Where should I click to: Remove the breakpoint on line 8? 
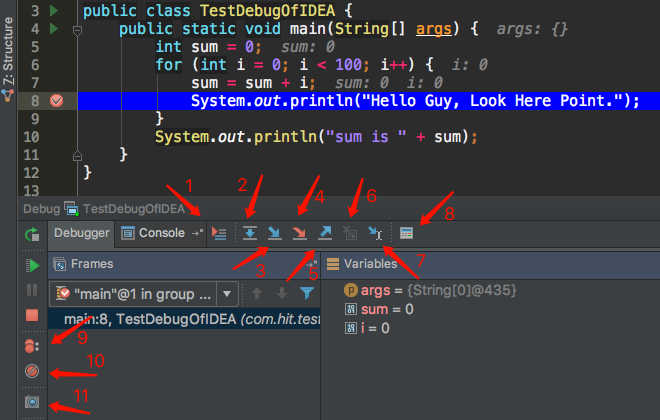click(56, 101)
